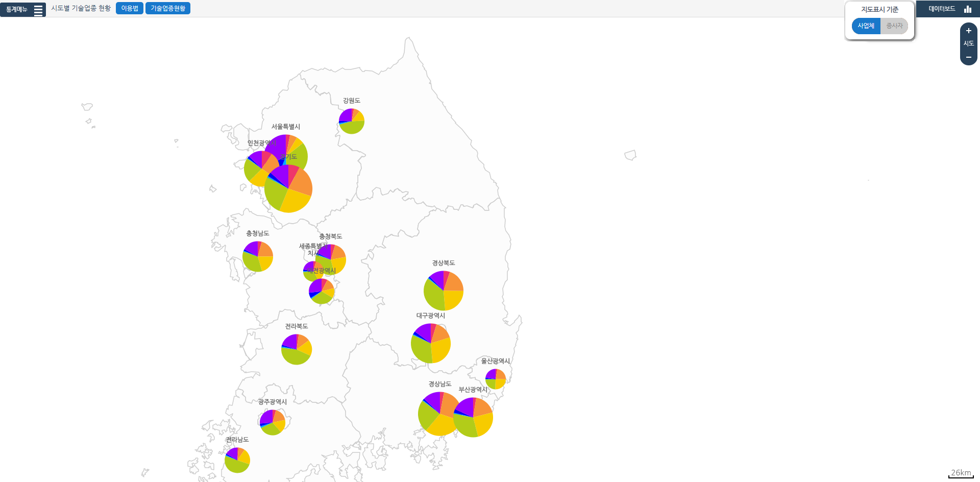Click the 기술업종현황 button
Image resolution: width=980 pixels, height=482 pixels.
point(168,9)
